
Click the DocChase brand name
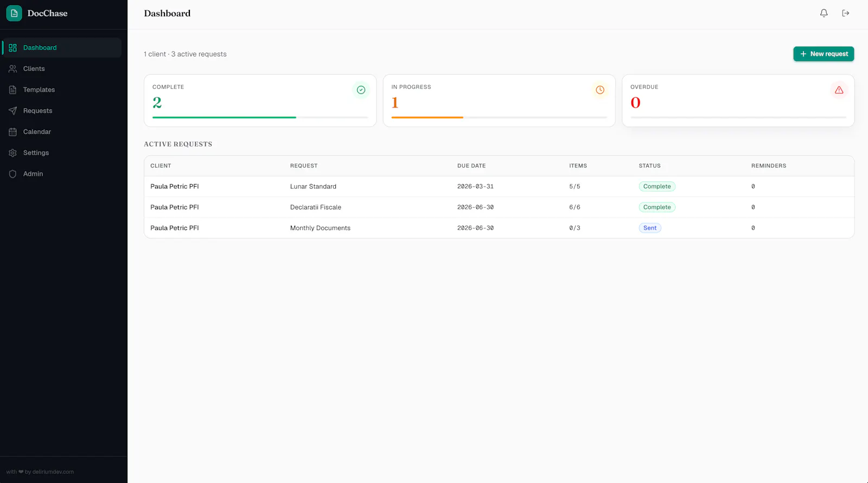tap(48, 13)
